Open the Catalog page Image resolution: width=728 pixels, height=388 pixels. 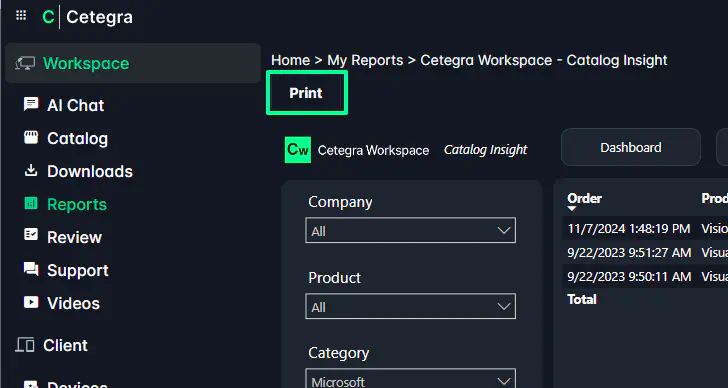(x=77, y=138)
